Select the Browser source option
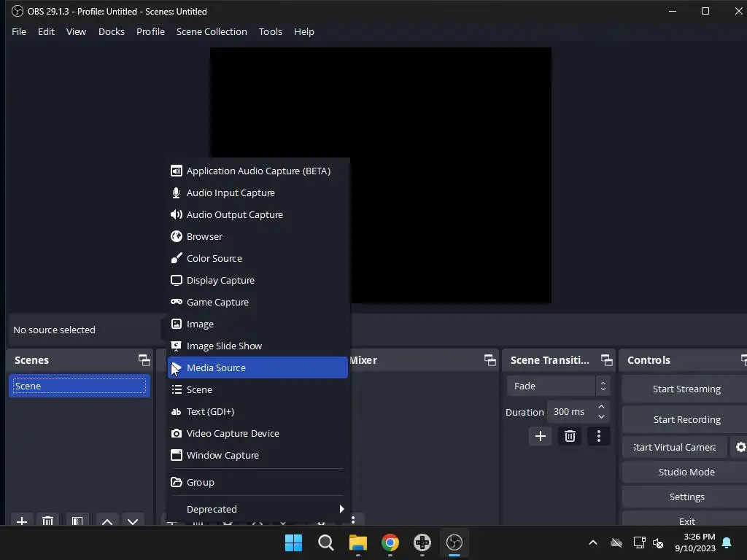This screenshot has height=560, width=747. 258,237
